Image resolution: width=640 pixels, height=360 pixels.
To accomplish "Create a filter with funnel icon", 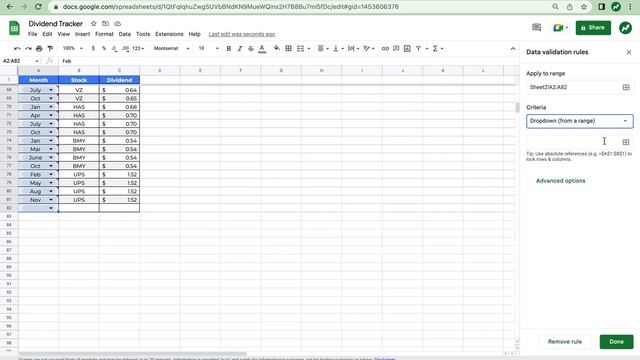I will click(418, 49).
